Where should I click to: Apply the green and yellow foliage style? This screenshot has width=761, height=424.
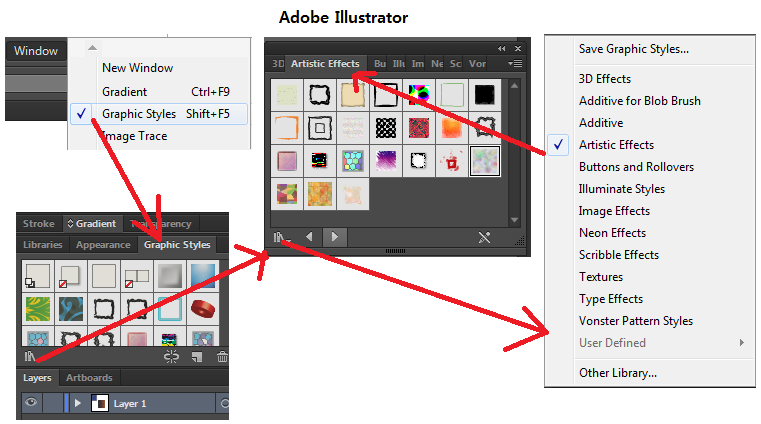[x=38, y=309]
